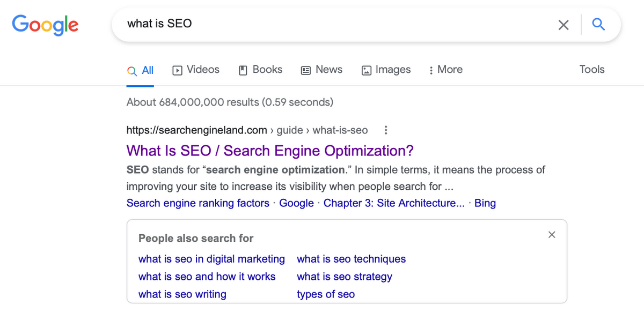Click the Google logo
The image size is (644, 335).
click(x=45, y=25)
